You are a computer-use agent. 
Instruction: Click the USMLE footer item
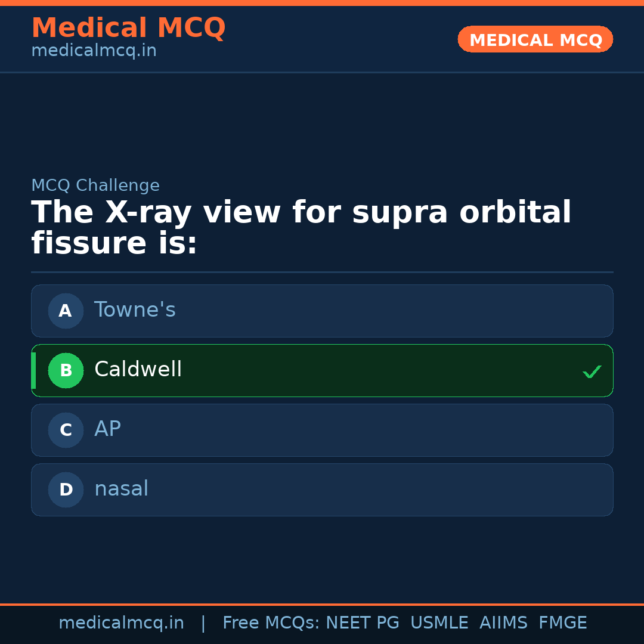click(439, 623)
